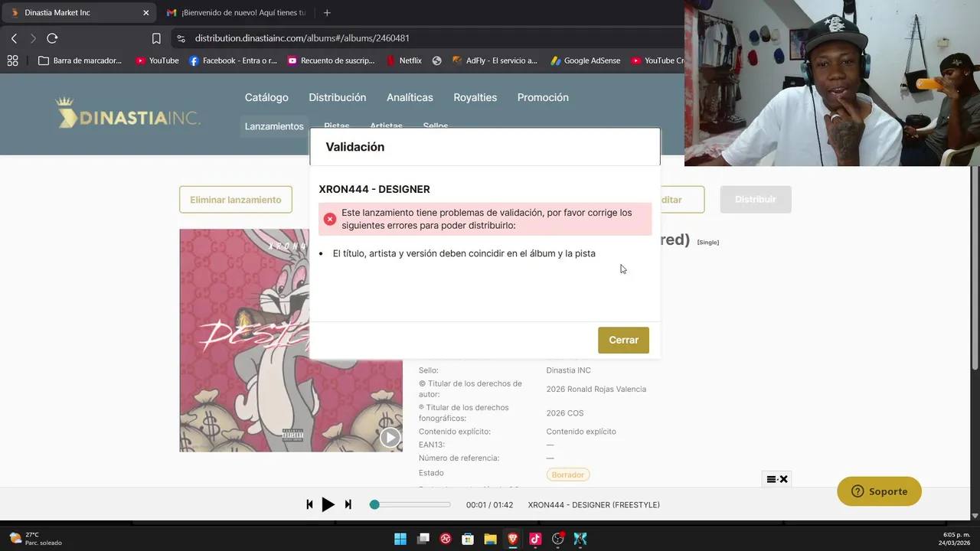The image size is (980, 551).
Task: Click XRON444 - DESIGNER (FREESTYLE) track title
Action: [593, 504]
